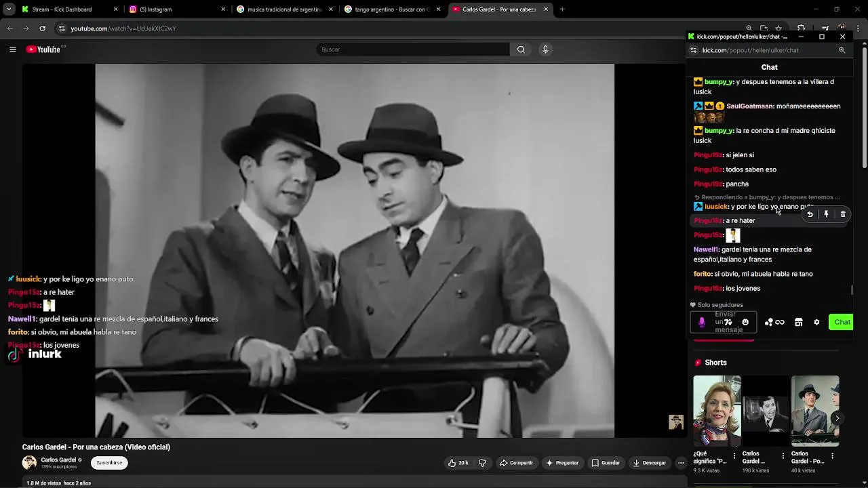Open the YouTube guide hamburger menu
This screenshot has height=488, width=868.
point(12,49)
